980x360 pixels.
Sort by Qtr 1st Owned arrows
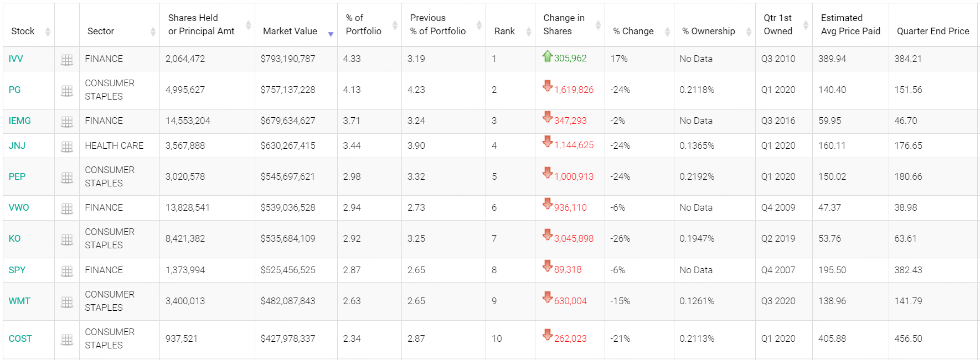[806, 25]
